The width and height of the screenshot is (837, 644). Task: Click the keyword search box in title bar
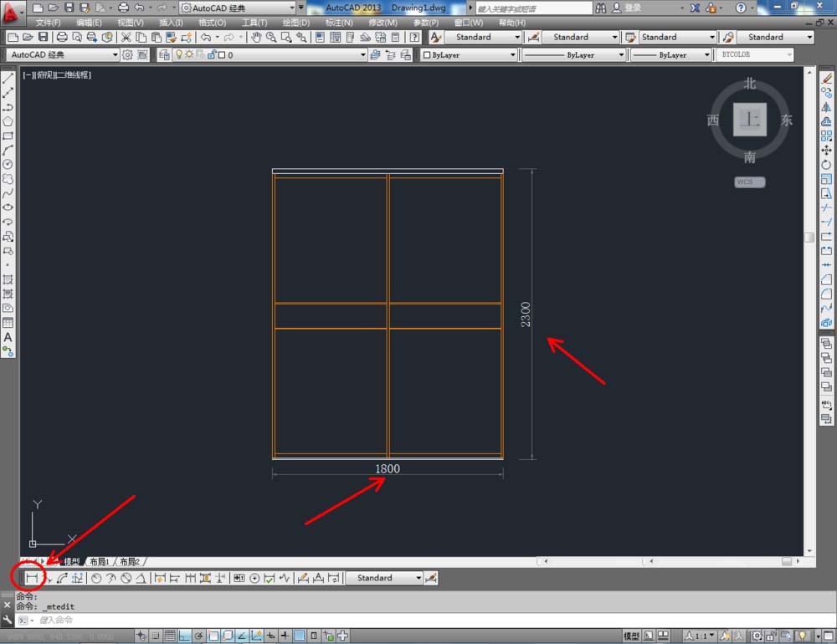coord(532,8)
